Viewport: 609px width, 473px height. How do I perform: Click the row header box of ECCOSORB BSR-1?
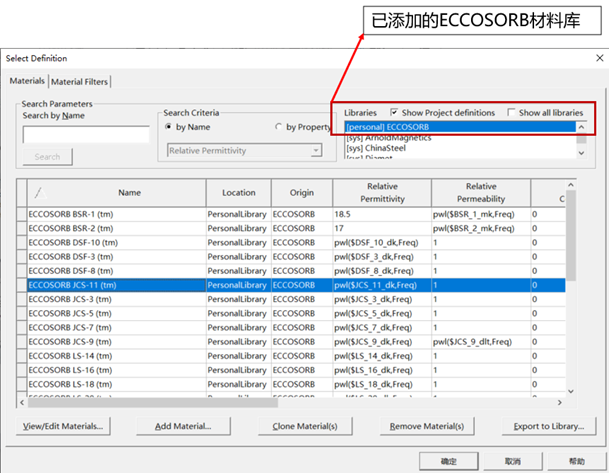(x=22, y=214)
